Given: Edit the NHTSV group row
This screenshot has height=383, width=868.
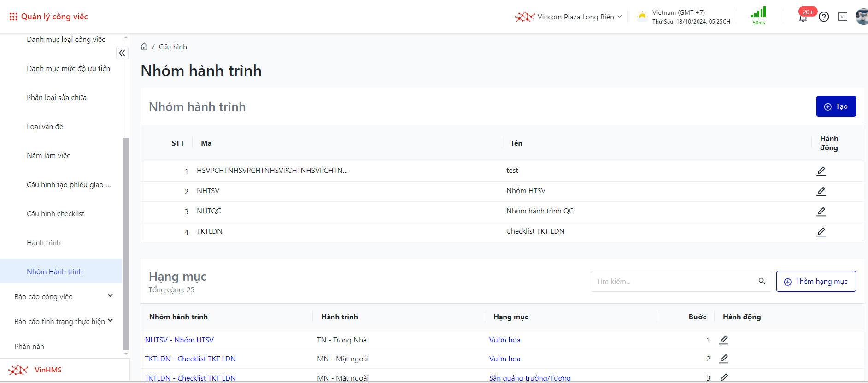Looking at the screenshot, I should pos(821,191).
